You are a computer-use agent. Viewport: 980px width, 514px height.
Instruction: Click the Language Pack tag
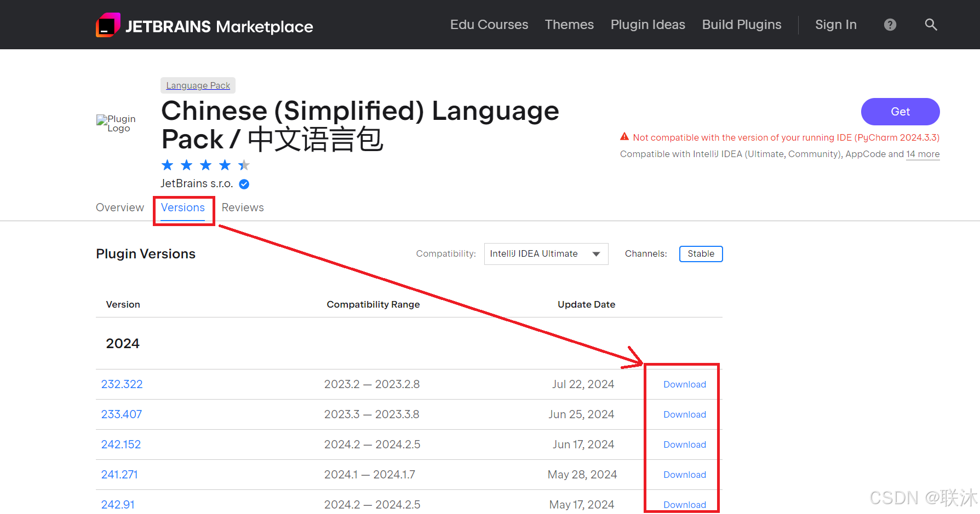click(x=198, y=85)
